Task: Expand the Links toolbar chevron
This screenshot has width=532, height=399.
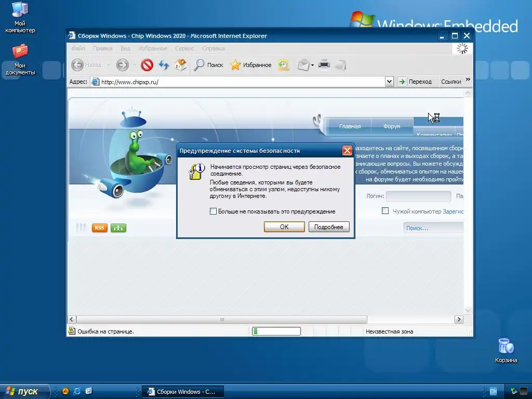Action: coord(468,79)
